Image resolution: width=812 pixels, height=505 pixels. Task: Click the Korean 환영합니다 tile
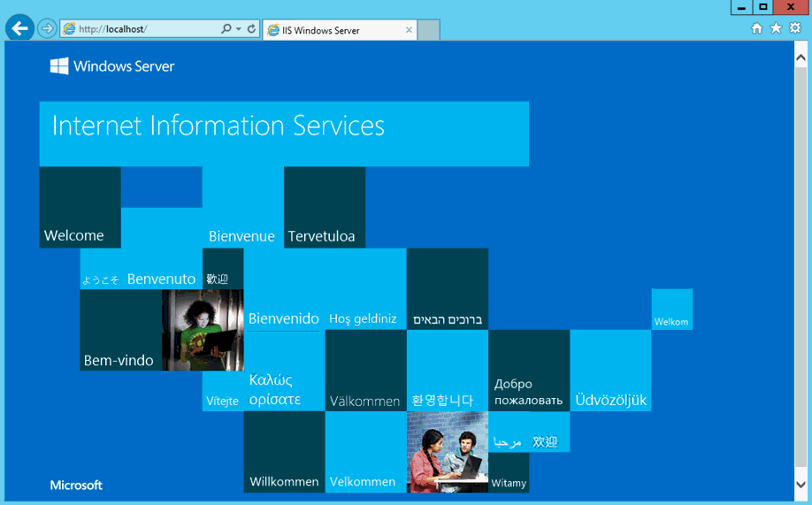448,371
